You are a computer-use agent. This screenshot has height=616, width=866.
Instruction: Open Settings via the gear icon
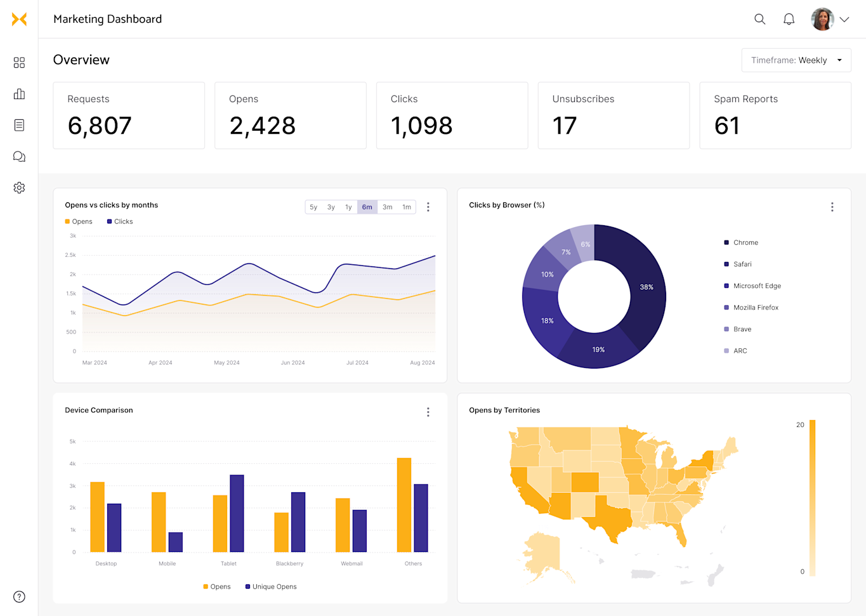(19, 187)
